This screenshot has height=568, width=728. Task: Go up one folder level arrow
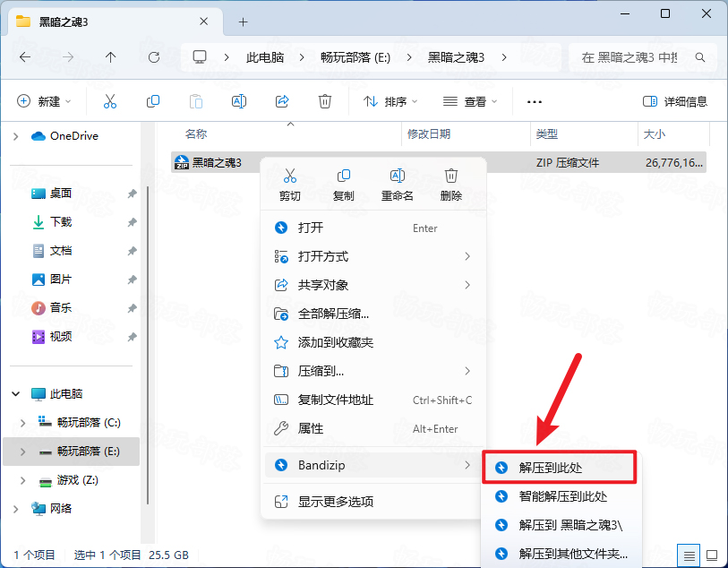(110, 57)
